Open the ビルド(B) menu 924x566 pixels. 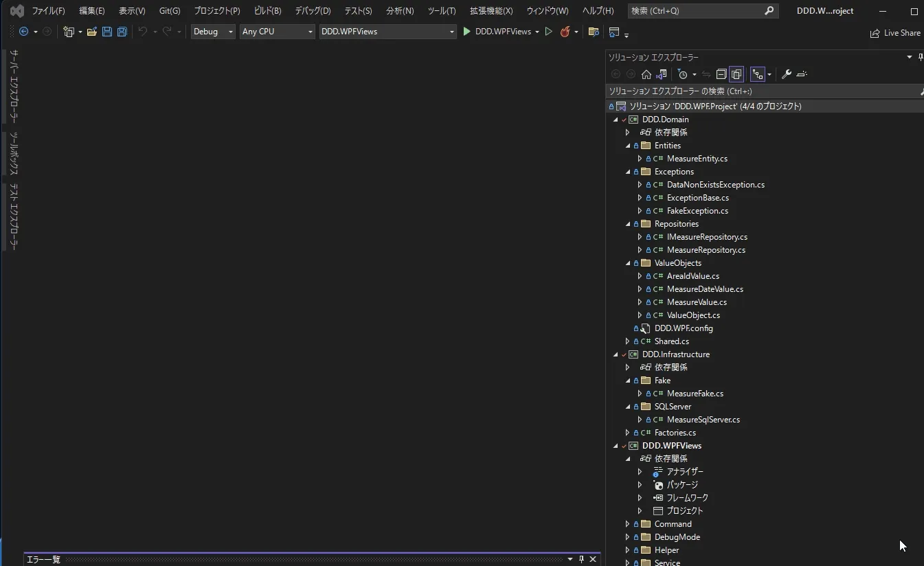[x=268, y=11]
